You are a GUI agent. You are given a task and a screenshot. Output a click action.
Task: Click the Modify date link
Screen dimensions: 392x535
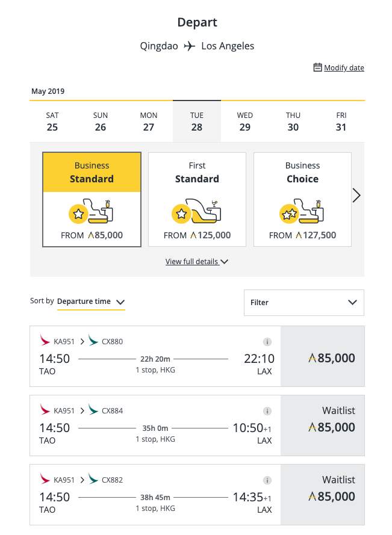click(344, 67)
